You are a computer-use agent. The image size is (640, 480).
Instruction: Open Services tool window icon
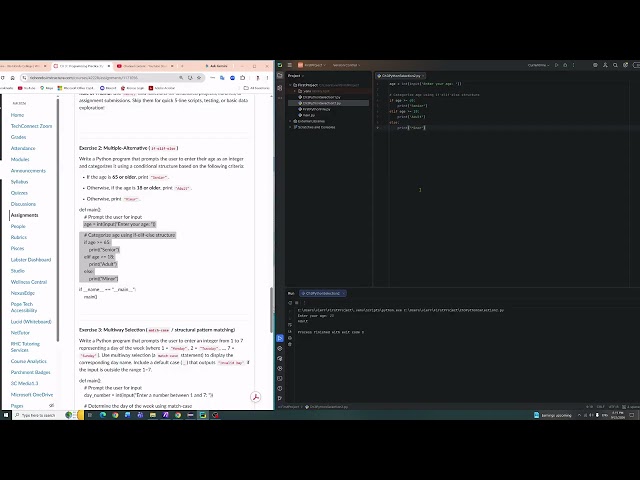[x=280, y=368]
